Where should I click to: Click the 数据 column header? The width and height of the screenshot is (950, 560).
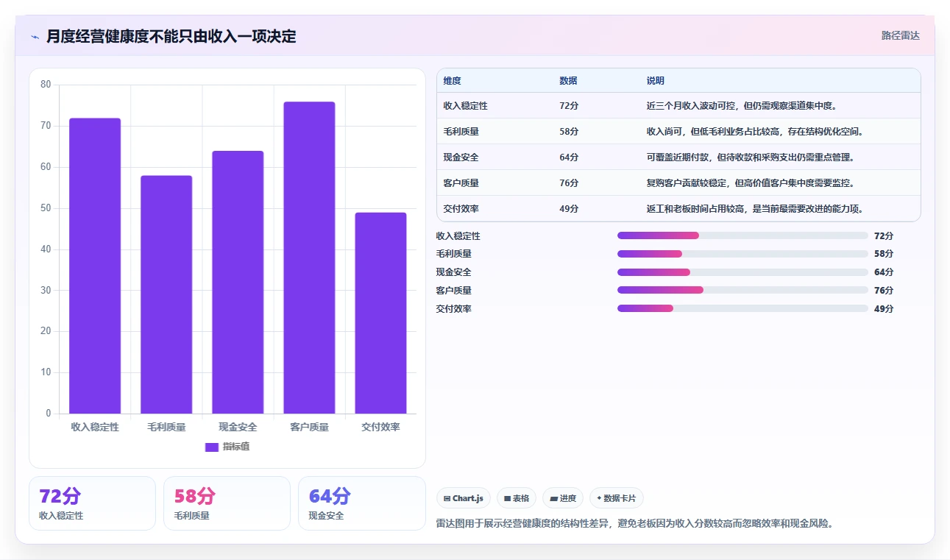tap(568, 81)
